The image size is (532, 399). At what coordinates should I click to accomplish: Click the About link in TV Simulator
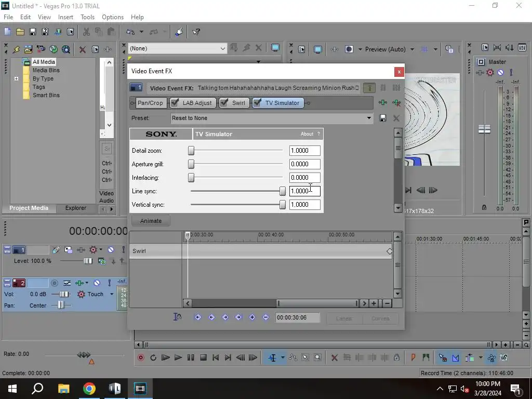[307, 134]
